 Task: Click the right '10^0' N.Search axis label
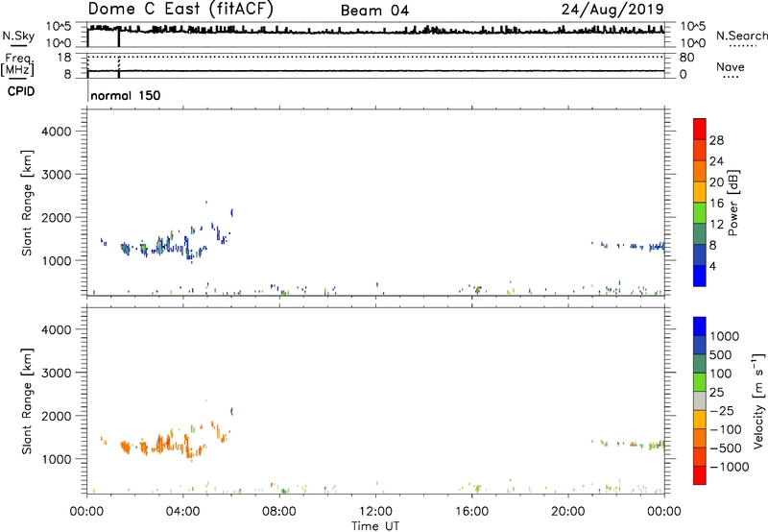(x=693, y=43)
